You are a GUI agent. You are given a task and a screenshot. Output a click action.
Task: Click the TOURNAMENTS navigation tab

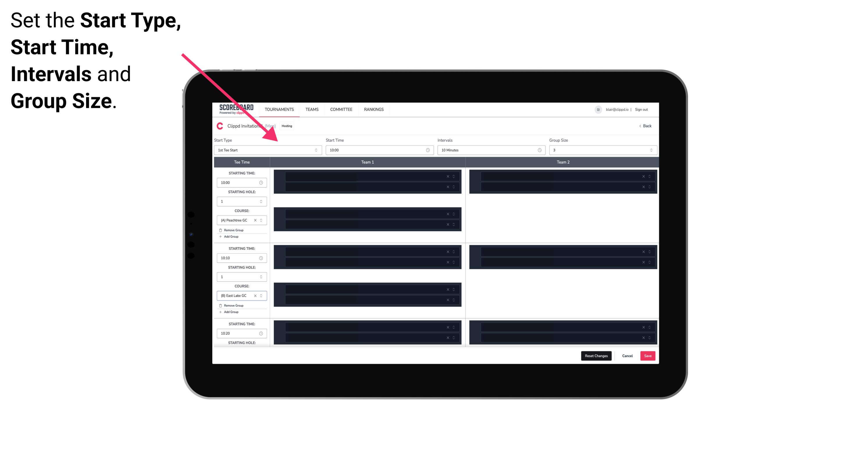[x=279, y=109]
